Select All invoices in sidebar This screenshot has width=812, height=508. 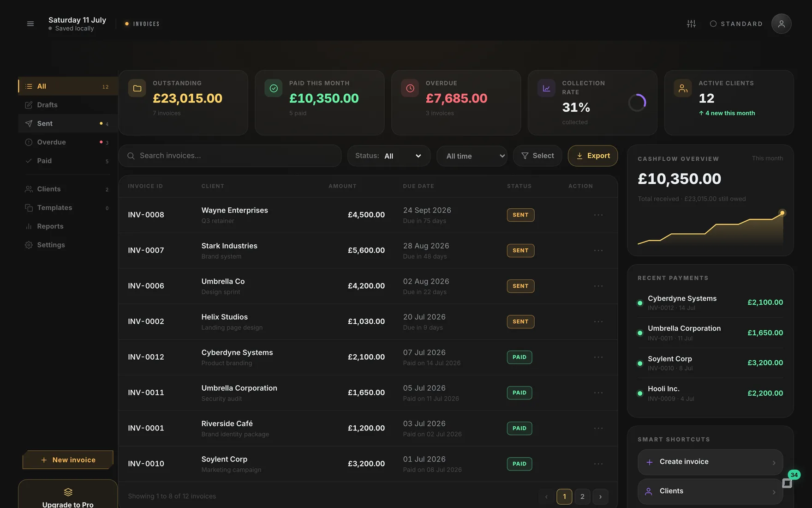(67, 86)
